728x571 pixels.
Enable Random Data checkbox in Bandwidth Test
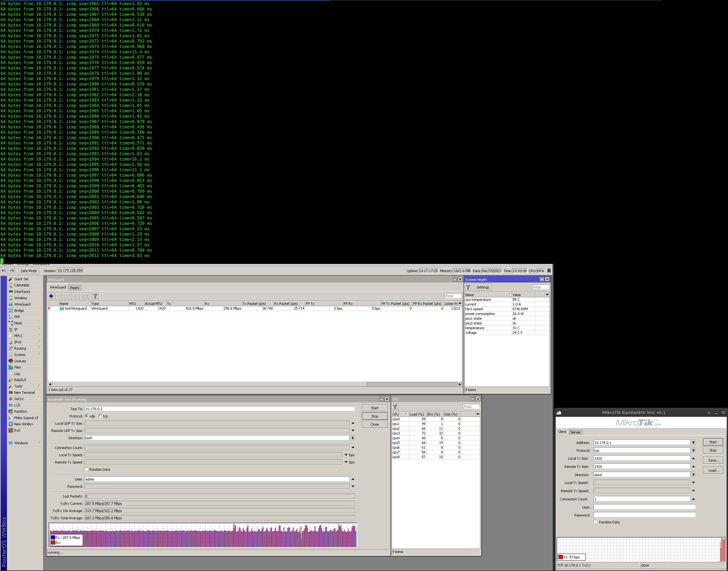click(87, 469)
